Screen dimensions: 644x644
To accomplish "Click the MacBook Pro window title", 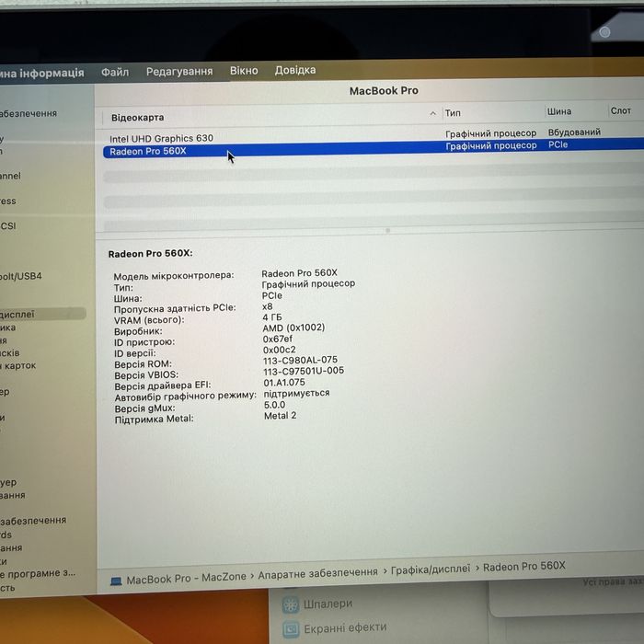I will click(384, 90).
